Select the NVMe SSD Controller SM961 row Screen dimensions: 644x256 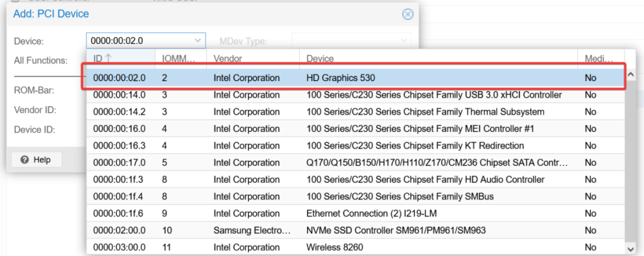356,230
